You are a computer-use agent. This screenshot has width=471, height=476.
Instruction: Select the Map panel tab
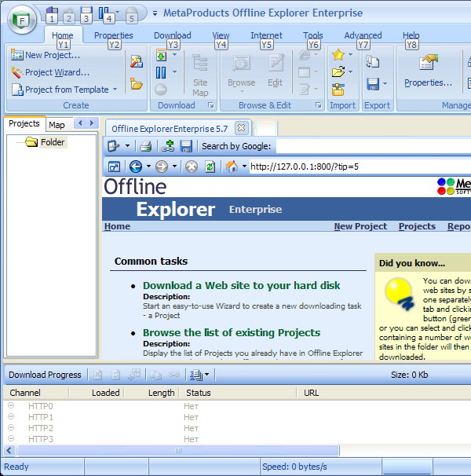pos(57,125)
